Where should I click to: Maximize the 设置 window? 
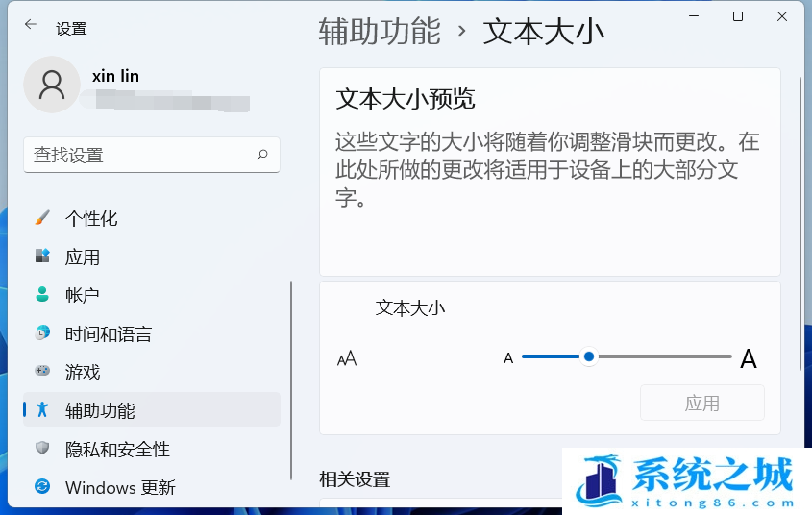(738, 16)
